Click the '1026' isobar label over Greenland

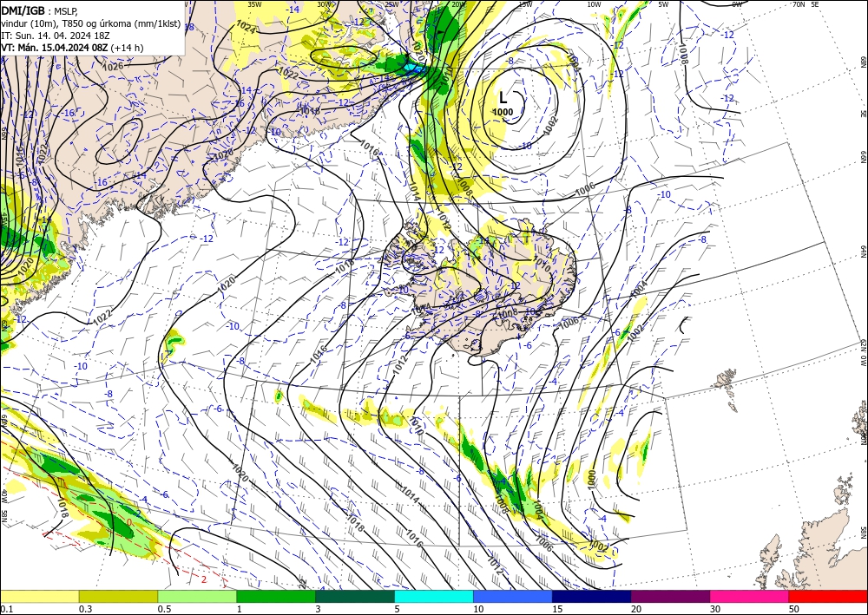114,67
